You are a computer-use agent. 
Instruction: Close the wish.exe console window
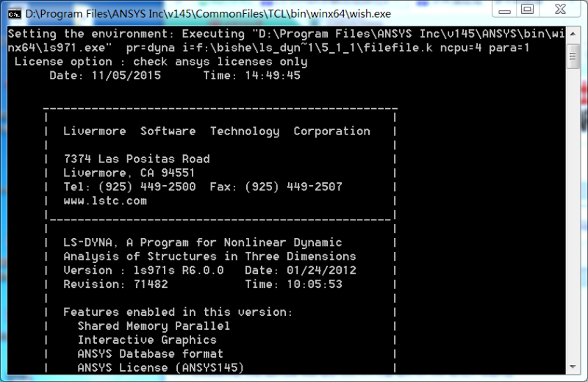tap(560, 10)
